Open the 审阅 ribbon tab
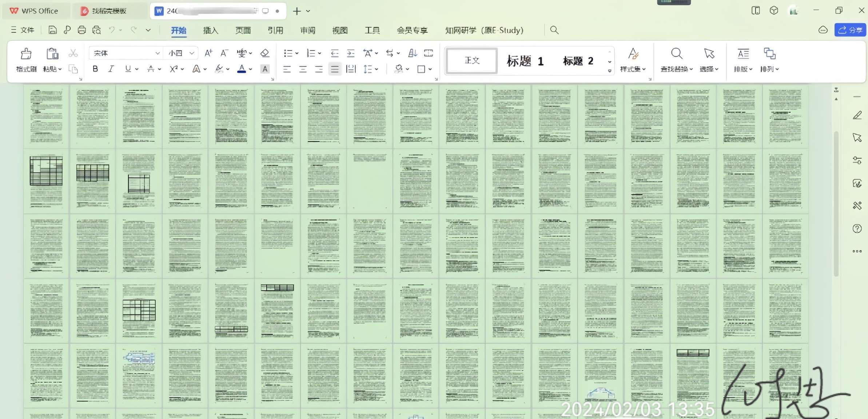This screenshot has width=868, height=419. pos(307,31)
